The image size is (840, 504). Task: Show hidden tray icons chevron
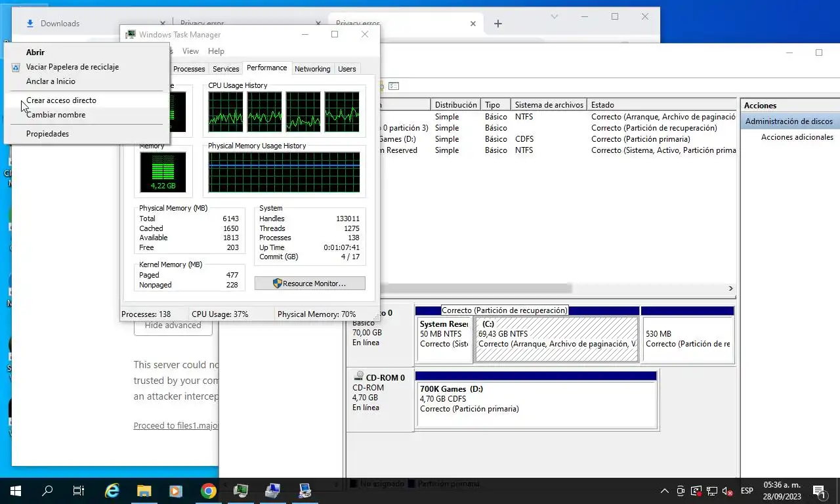[665, 491]
